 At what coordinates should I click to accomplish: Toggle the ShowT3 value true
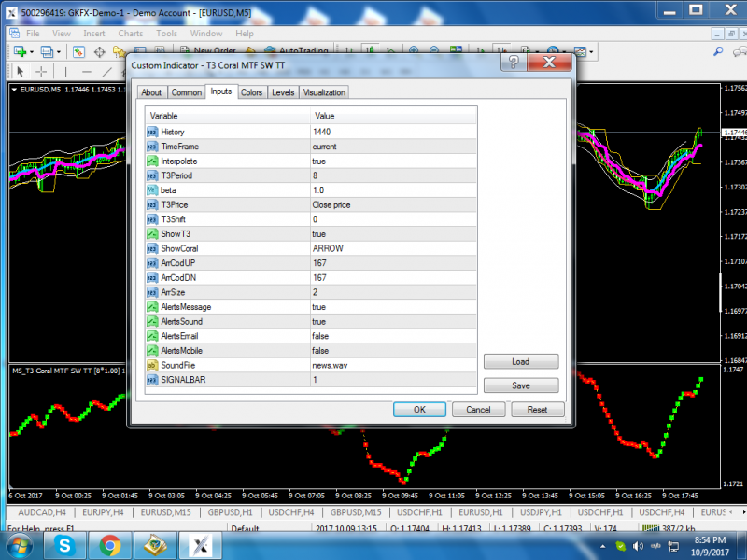[x=393, y=234]
